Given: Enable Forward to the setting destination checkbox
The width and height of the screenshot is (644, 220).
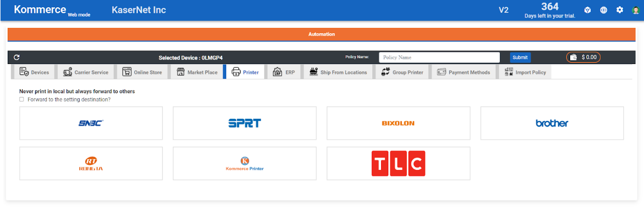Looking at the screenshot, I should click(22, 99).
